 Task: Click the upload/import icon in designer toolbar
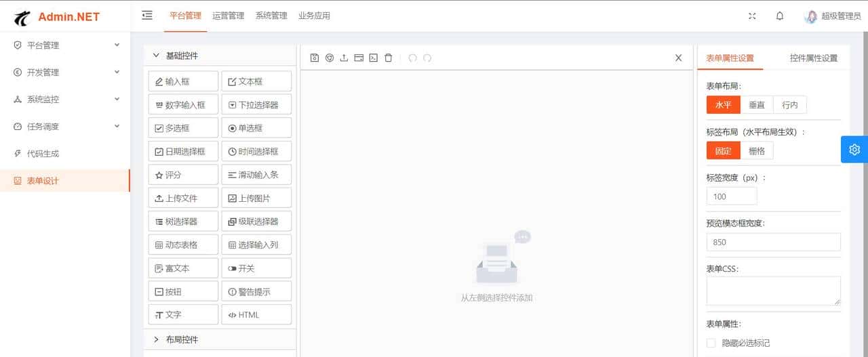click(344, 58)
